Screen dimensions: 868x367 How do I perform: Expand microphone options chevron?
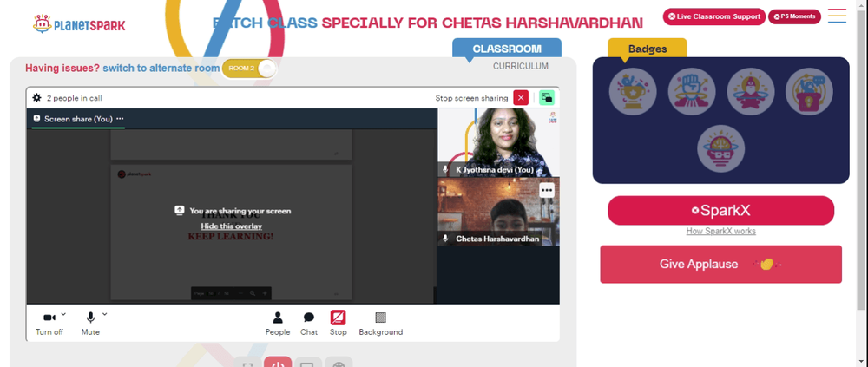pyautogui.click(x=105, y=314)
